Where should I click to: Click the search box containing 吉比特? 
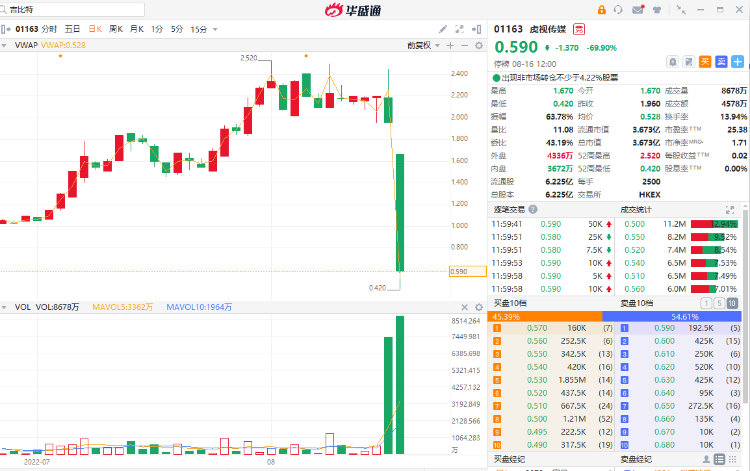pos(73,10)
